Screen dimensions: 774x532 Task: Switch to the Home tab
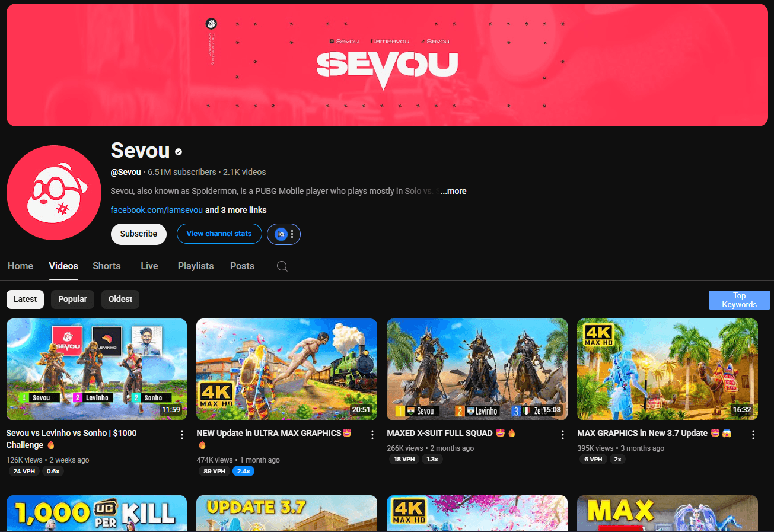click(20, 266)
